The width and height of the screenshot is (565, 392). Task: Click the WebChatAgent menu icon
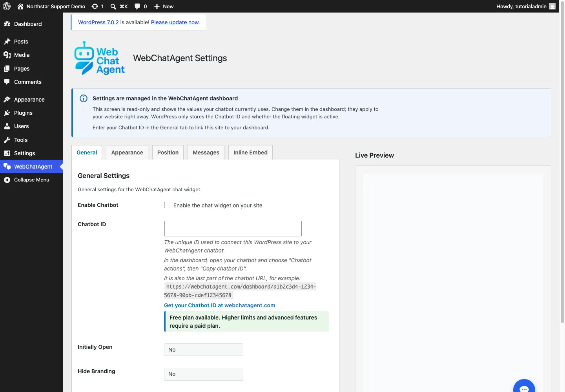[7, 167]
